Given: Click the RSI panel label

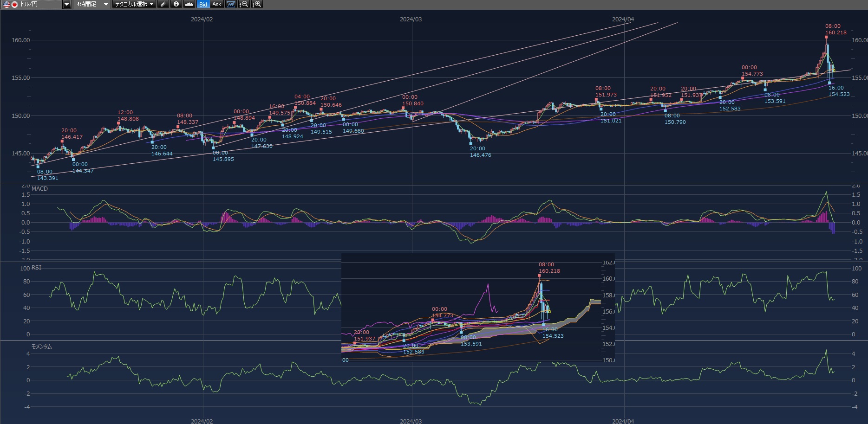Looking at the screenshot, I should pyautogui.click(x=36, y=268).
